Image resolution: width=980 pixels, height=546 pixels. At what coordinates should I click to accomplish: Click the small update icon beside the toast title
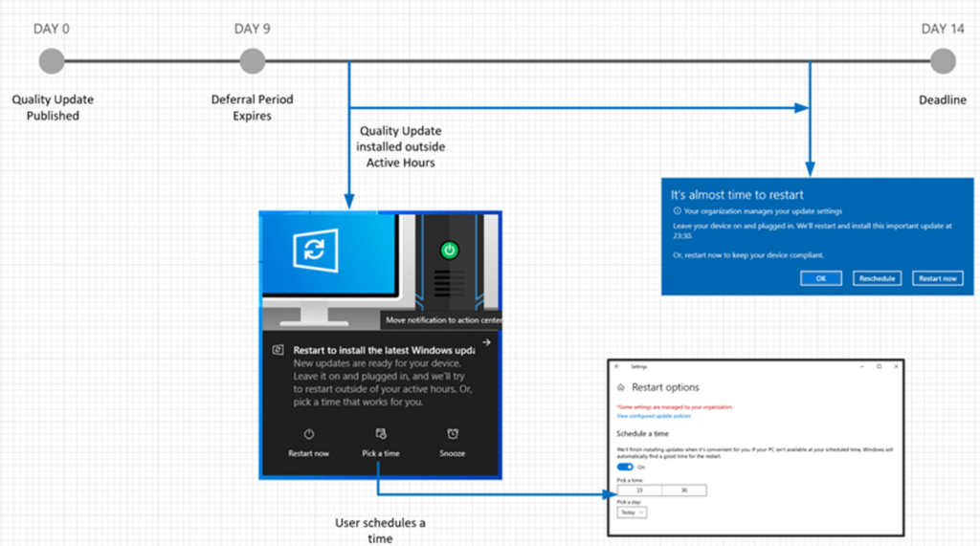click(278, 350)
